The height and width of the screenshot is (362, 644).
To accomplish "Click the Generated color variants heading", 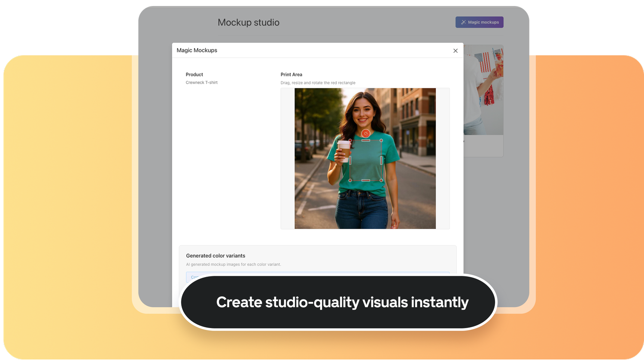I will tap(216, 256).
